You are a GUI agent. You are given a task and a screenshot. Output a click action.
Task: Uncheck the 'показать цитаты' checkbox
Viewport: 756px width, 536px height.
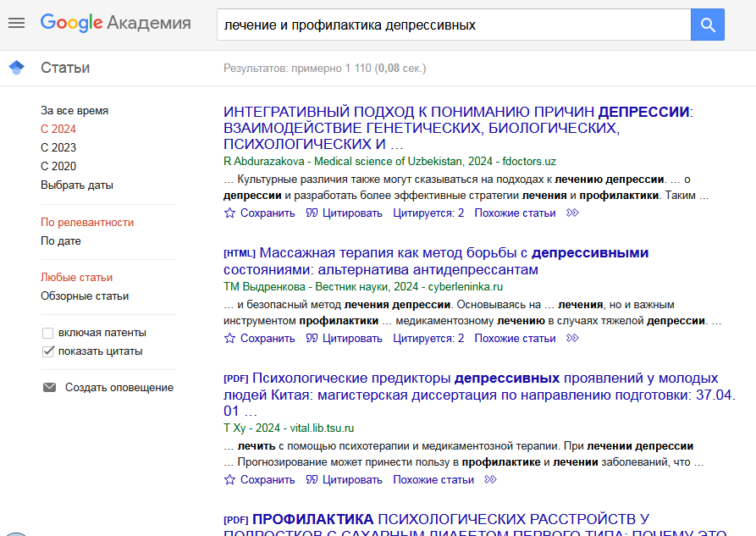coord(48,351)
